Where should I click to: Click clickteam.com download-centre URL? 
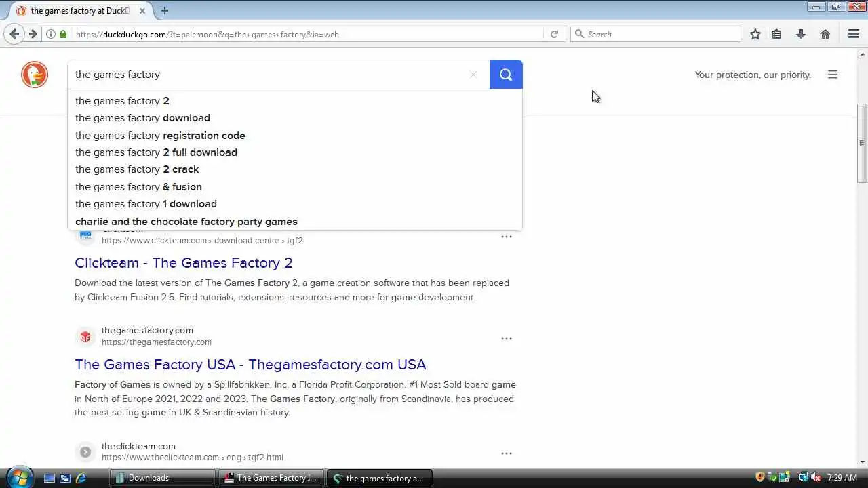click(202, 241)
